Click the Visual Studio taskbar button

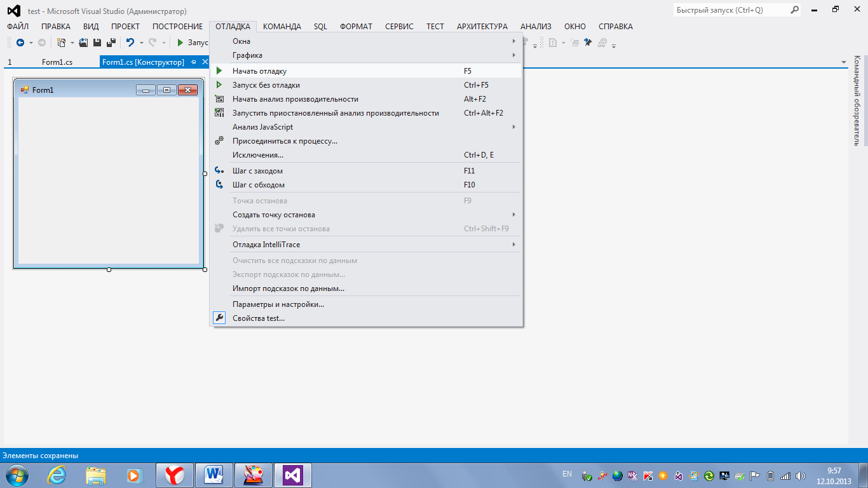(293, 475)
